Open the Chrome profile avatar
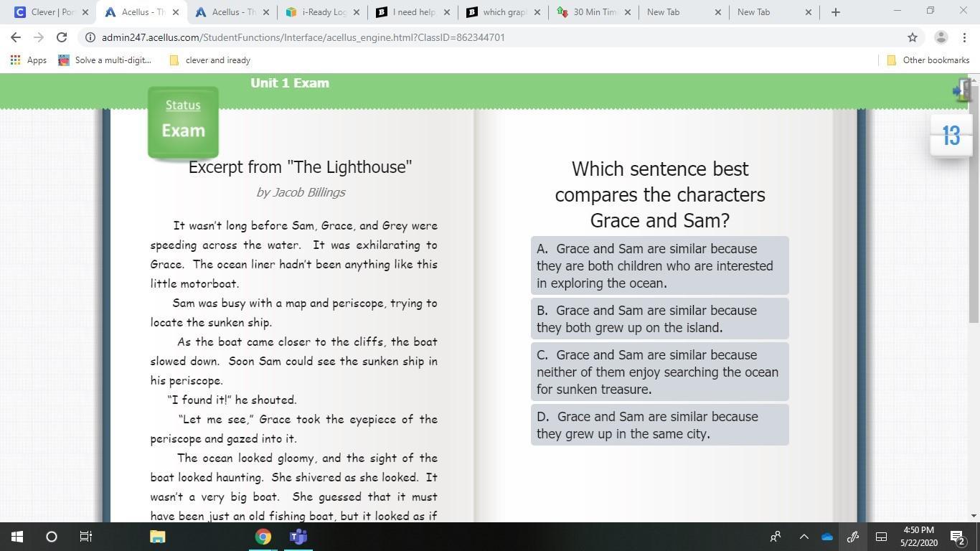 click(x=941, y=37)
